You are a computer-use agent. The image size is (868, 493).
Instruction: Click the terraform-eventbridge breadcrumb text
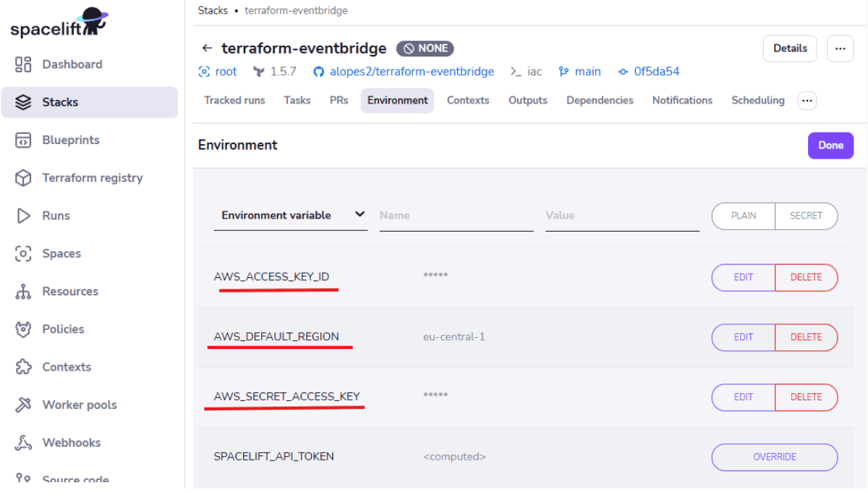pyautogui.click(x=296, y=11)
